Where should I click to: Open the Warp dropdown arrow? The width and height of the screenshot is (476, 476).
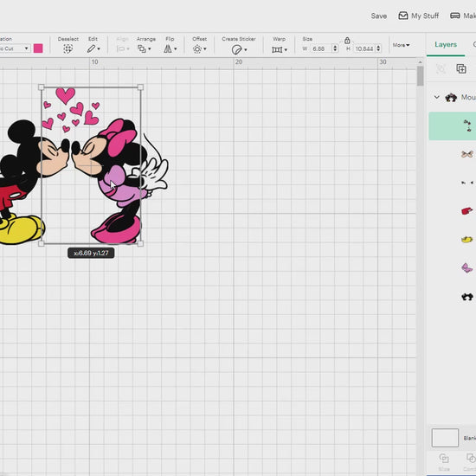pyautogui.click(x=286, y=50)
